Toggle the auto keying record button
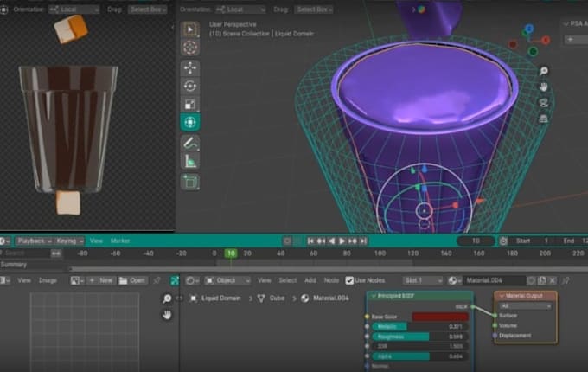 pyautogui.click(x=287, y=241)
